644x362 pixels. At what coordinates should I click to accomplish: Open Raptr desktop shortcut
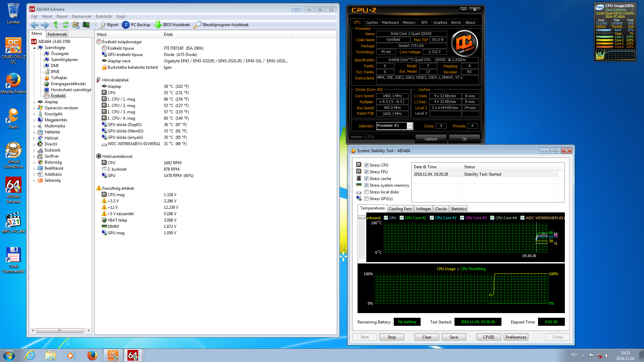point(13,118)
